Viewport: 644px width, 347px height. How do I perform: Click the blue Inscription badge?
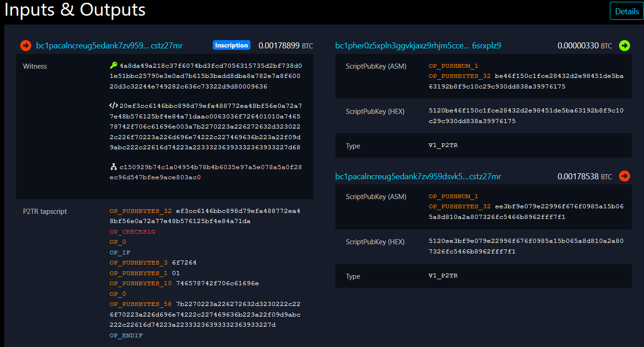tap(232, 45)
